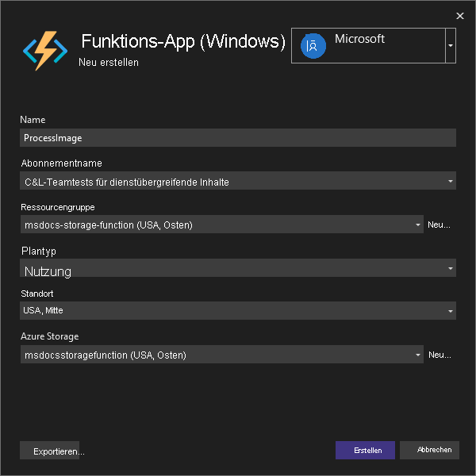The width and height of the screenshot is (476, 476).
Task: Open the Plantyp dropdown showing Nutzung
Action: pos(238,268)
